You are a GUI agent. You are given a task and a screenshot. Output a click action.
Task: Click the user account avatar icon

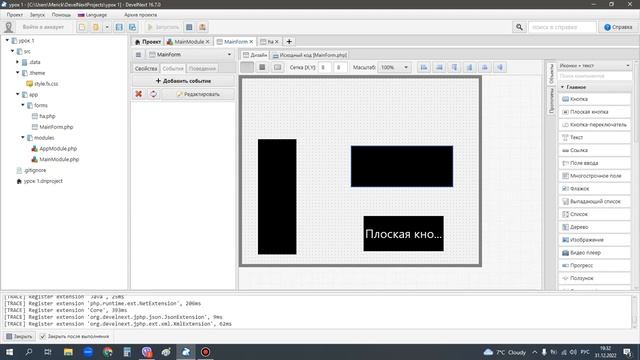(9, 27)
